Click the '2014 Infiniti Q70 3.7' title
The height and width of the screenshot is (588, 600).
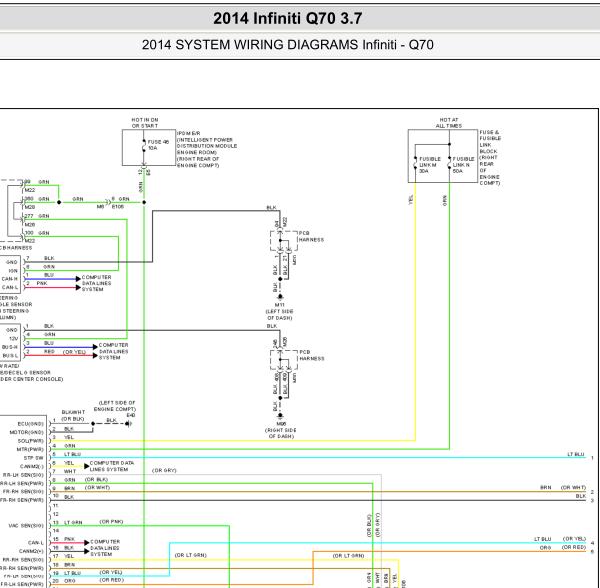pyautogui.click(x=287, y=18)
